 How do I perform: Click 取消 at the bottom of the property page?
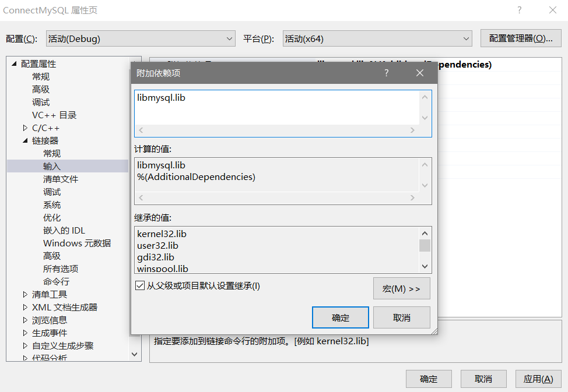(x=483, y=379)
